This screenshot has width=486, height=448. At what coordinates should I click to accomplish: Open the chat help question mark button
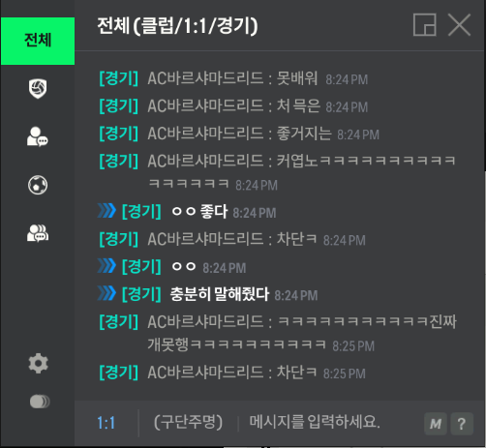462,424
